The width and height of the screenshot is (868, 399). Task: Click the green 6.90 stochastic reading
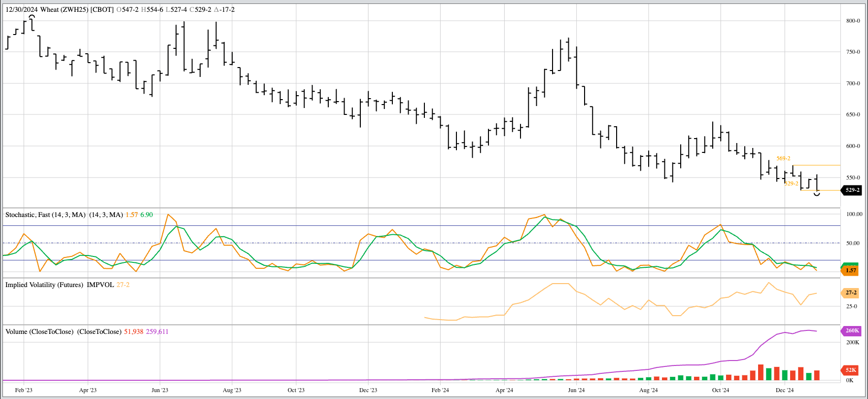point(146,215)
